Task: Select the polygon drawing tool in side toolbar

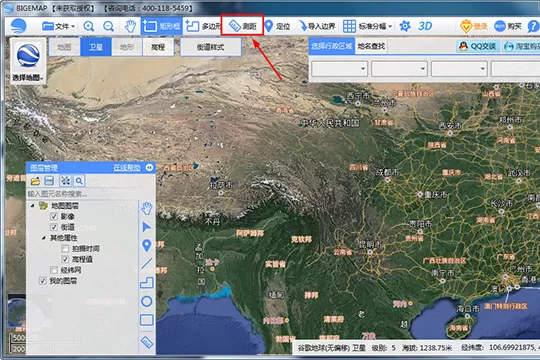Action: pos(147,282)
